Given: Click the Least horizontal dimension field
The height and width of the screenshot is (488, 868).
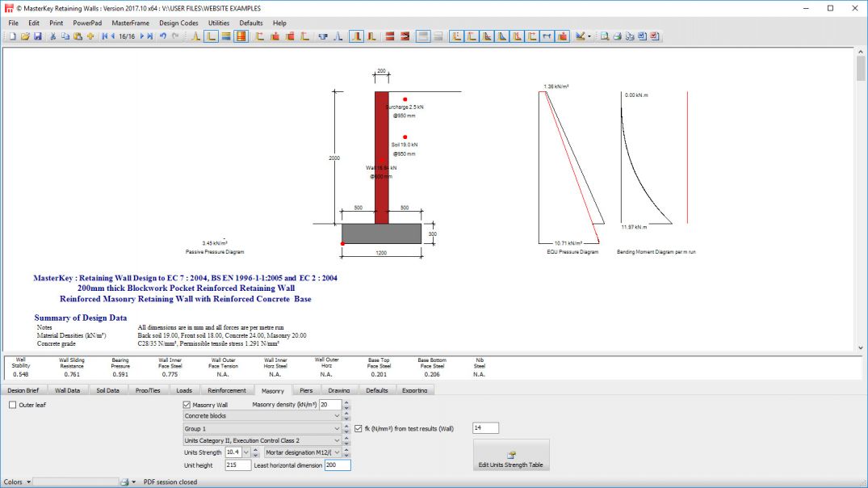Looking at the screenshot, I should pyautogui.click(x=338, y=465).
